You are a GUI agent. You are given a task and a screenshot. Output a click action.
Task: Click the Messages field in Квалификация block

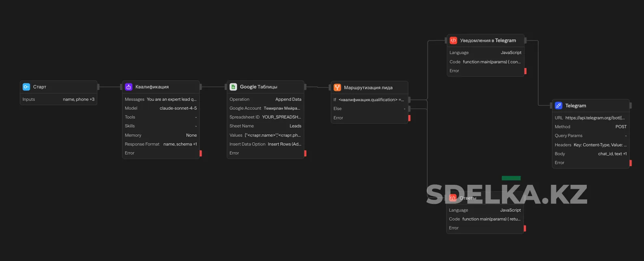click(x=161, y=99)
